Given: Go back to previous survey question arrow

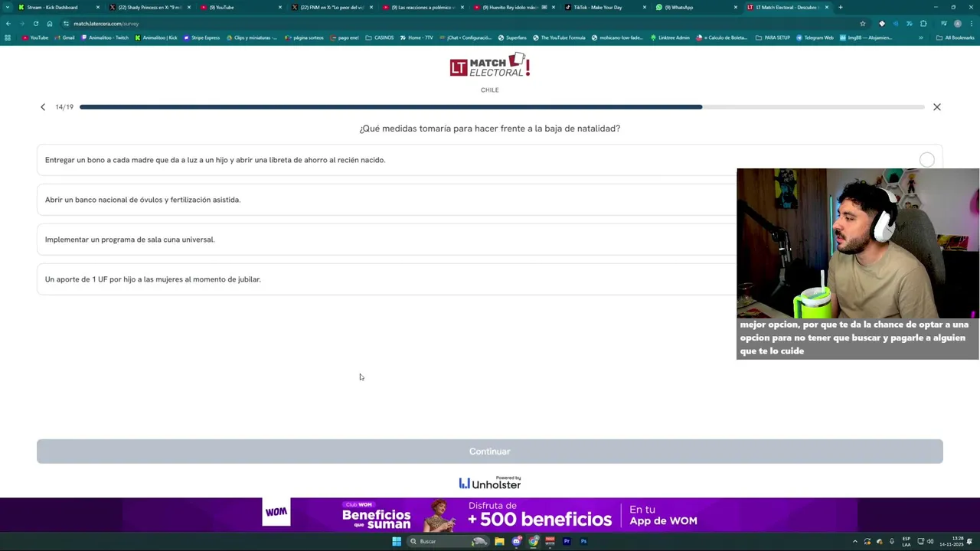Looking at the screenshot, I should 43,107.
